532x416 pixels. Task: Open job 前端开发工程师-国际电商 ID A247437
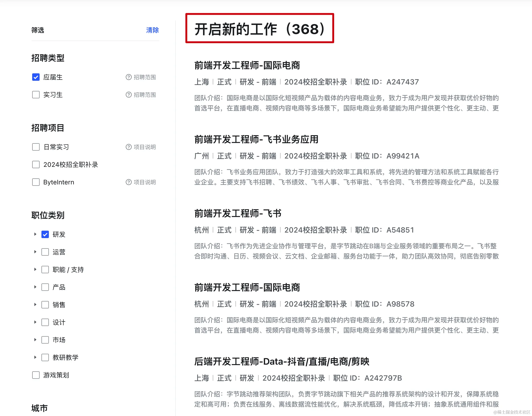(x=247, y=65)
